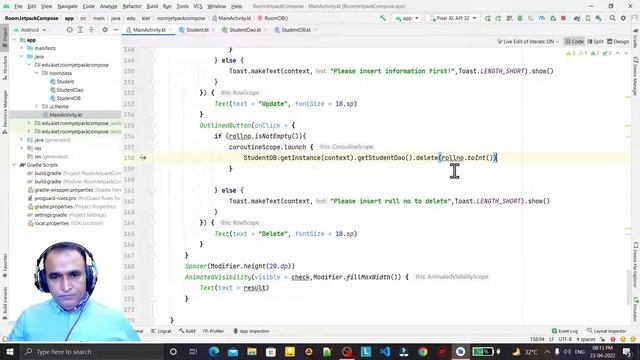Open the IDE settings gear in toolbar
The height and width of the screenshot is (360, 640).
click(623, 18)
